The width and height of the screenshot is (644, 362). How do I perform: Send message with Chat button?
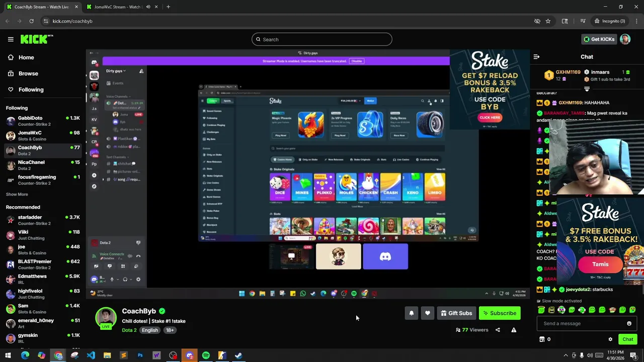[627, 339]
